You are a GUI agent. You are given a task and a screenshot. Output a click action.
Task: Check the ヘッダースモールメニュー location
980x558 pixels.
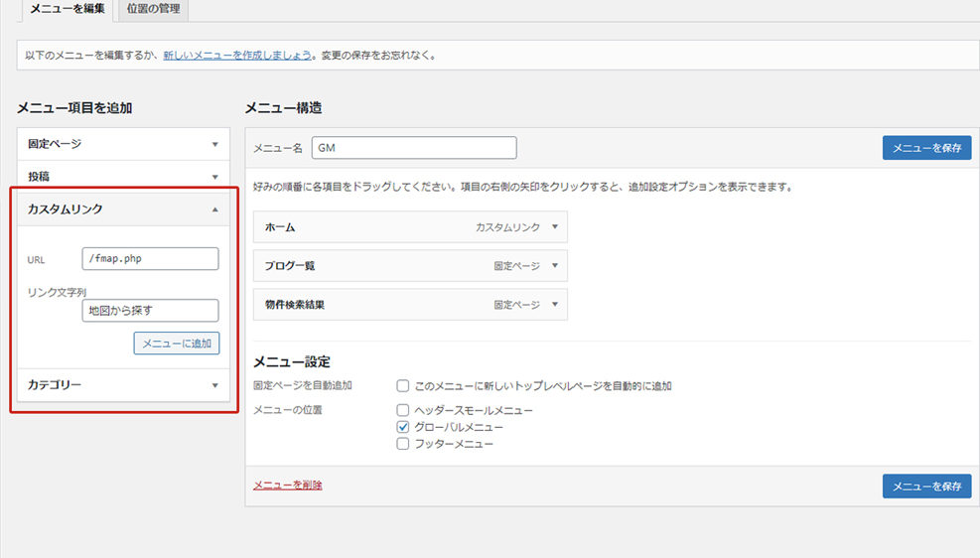tap(403, 410)
